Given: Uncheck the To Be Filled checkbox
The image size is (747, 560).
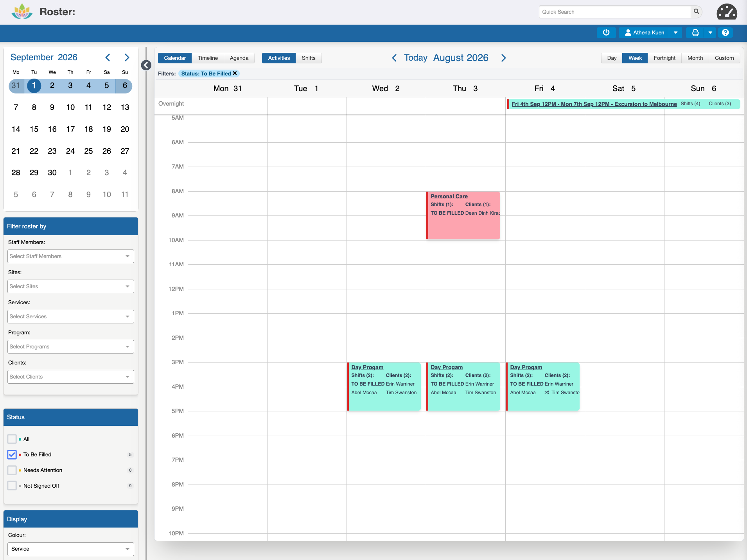Looking at the screenshot, I should click(12, 454).
